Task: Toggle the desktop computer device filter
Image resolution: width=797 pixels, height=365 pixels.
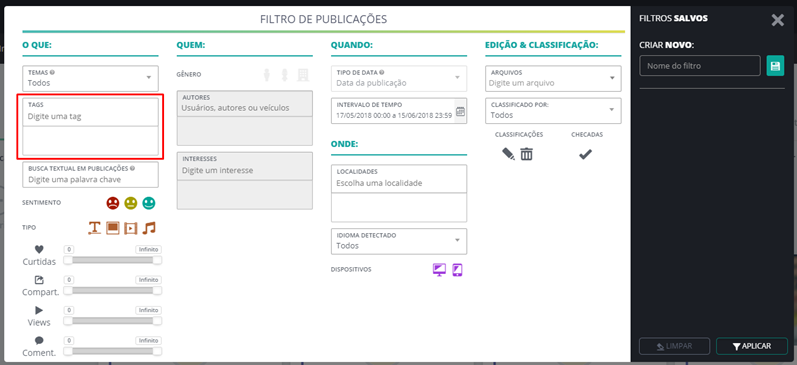Action: 439,270
